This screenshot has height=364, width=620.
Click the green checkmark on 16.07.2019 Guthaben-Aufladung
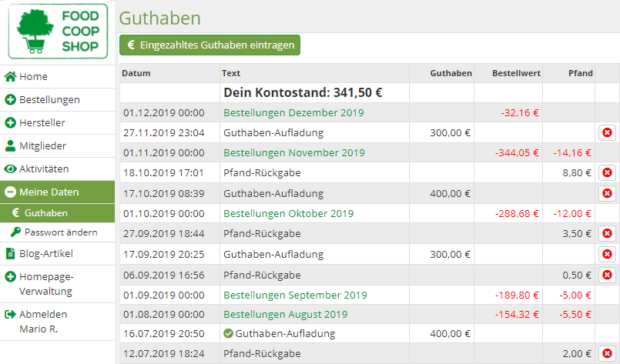228,333
